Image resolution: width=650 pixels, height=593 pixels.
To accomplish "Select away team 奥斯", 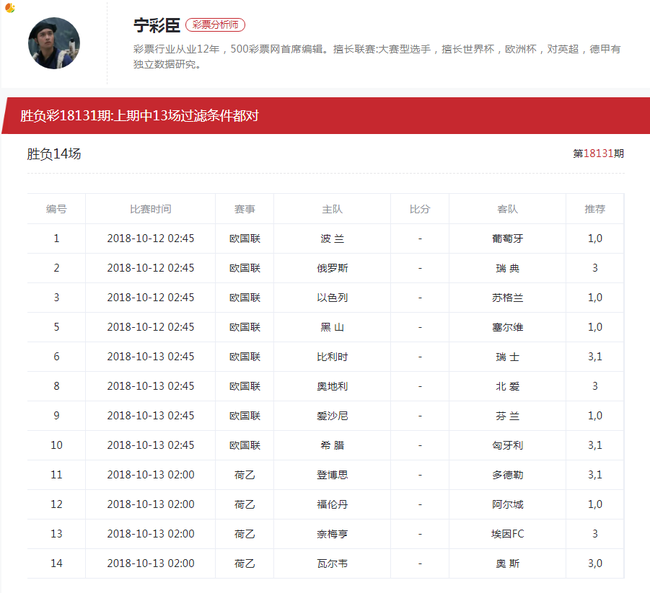I will tap(507, 564).
